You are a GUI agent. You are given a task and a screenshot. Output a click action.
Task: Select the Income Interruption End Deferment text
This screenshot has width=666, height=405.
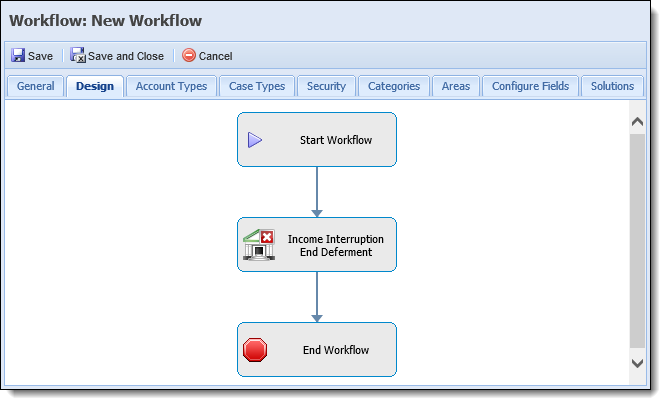point(336,245)
